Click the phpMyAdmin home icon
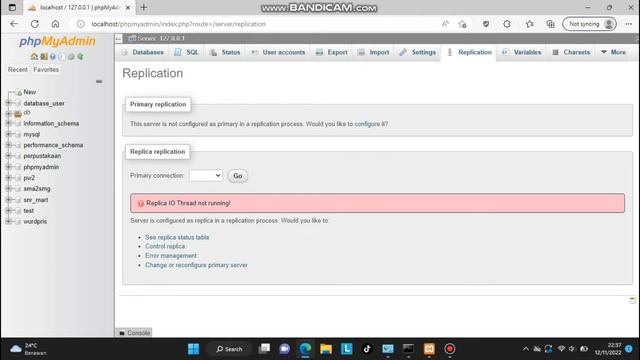640x360 pixels. (x=34, y=56)
